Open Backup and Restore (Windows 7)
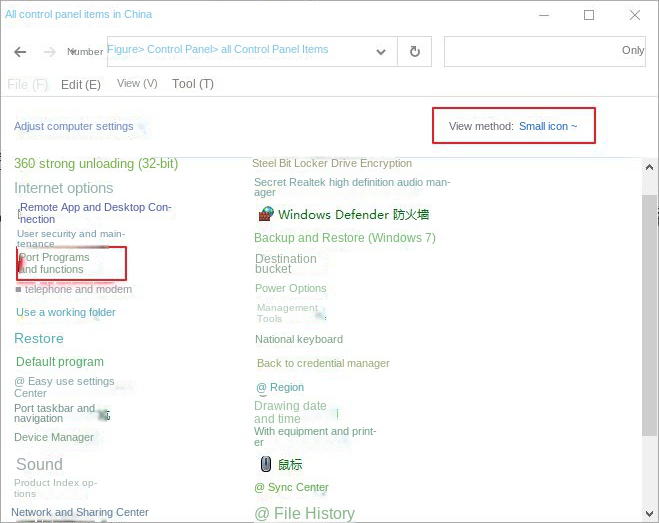Image resolution: width=659 pixels, height=523 pixels. point(344,238)
